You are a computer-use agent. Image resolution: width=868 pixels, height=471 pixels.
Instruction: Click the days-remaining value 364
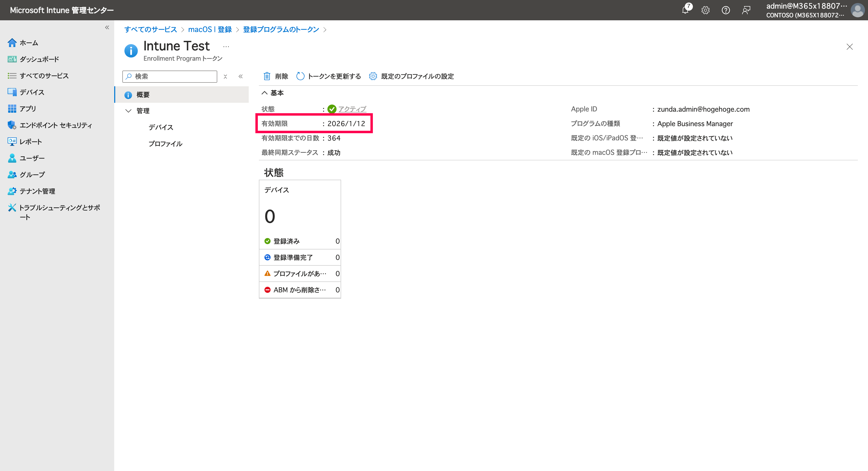point(334,138)
